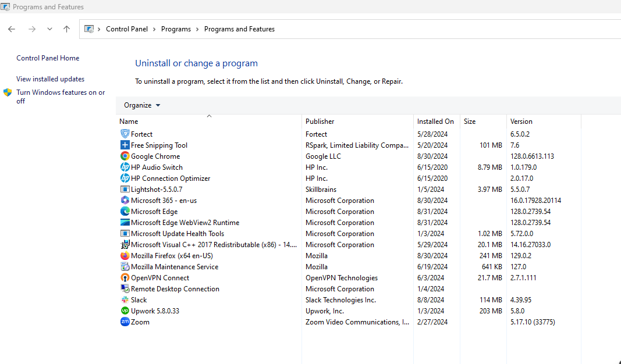Select the Google Chrome icon

coord(124,156)
